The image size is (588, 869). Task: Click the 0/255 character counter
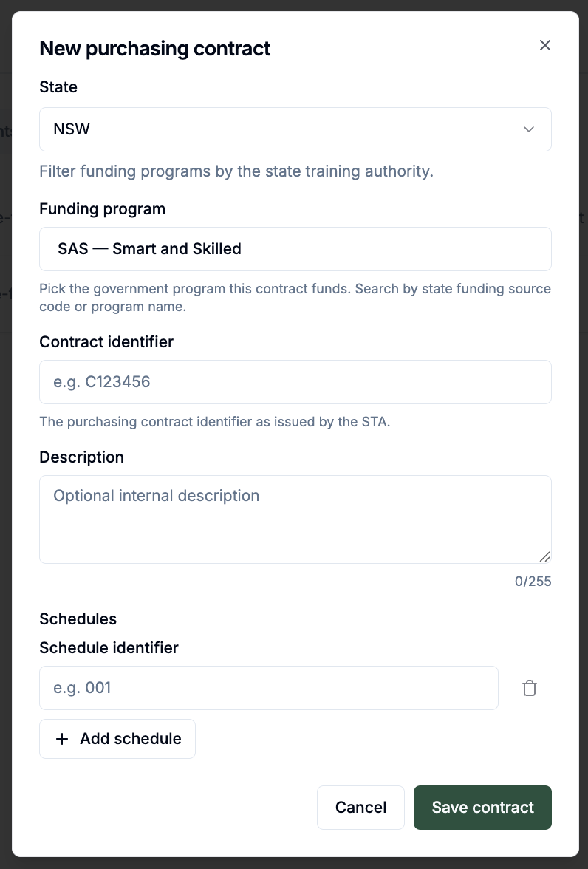pos(533,582)
